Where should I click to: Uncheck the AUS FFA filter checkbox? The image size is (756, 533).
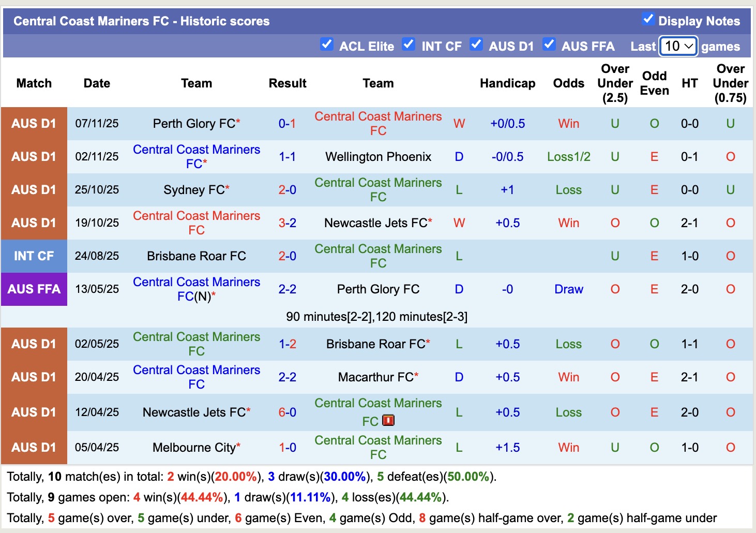click(549, 45)
